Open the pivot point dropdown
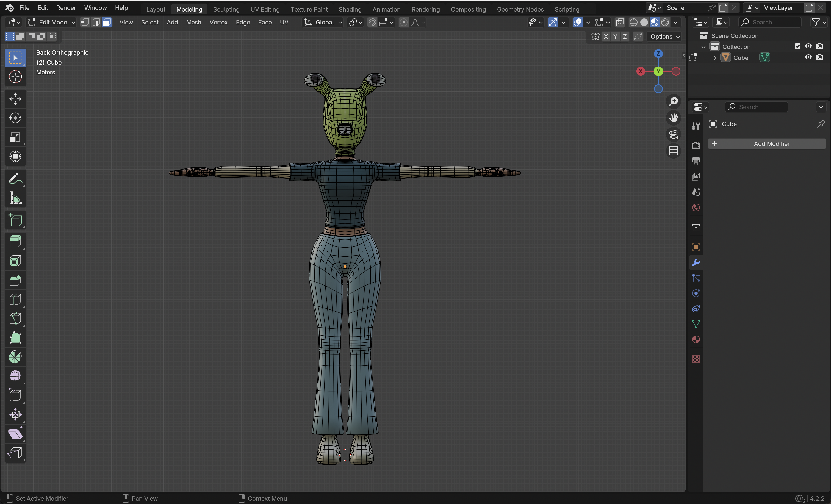The height and width of the screenshot is (504, 831). tap(356, 22)
